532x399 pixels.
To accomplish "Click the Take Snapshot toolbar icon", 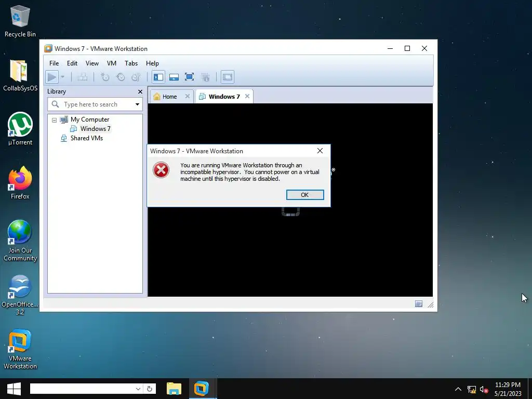I will pos(105,77).
